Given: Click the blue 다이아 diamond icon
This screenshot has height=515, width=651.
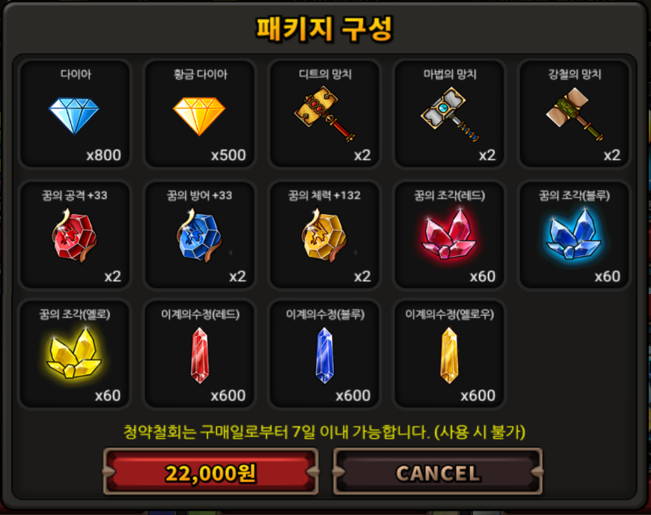Looking at the screenshot, I should tap(74, 116).
